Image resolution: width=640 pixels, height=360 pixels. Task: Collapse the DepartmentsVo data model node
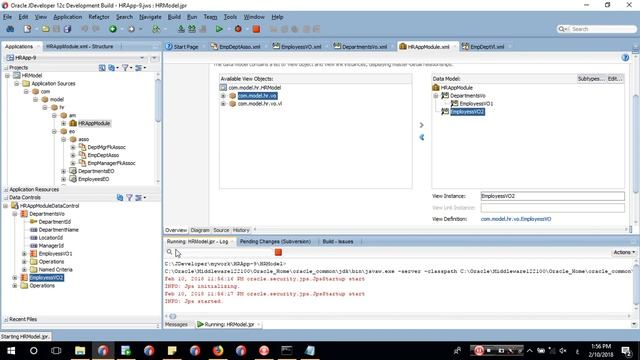tap(436, 96)
